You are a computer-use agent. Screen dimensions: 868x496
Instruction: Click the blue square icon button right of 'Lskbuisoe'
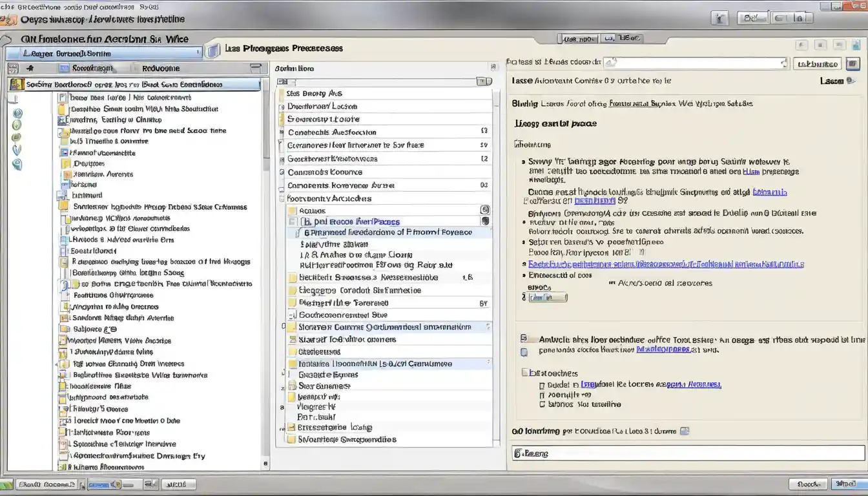tap(853, 63)
